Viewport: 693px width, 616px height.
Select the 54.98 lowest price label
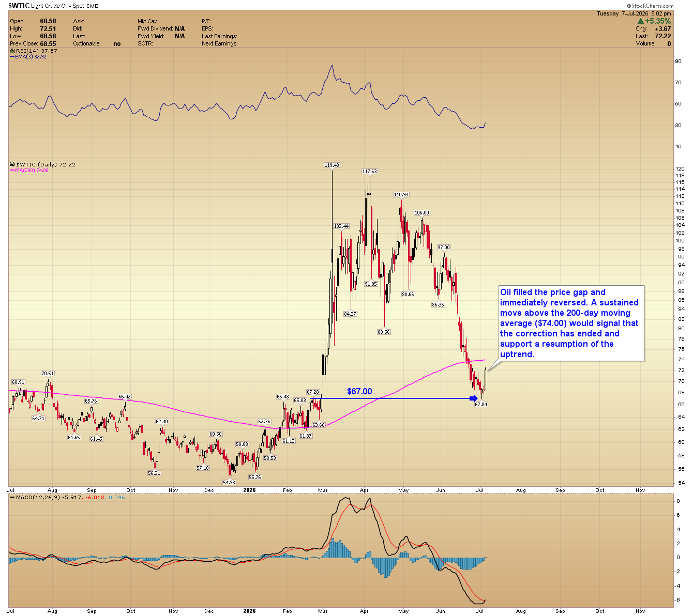click(229, 483)
